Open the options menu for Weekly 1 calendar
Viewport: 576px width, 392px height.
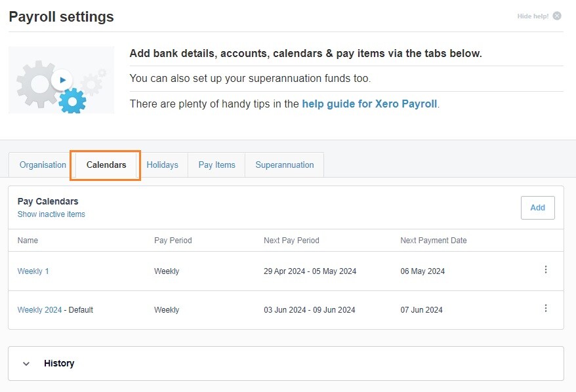[x=546, y=269]
